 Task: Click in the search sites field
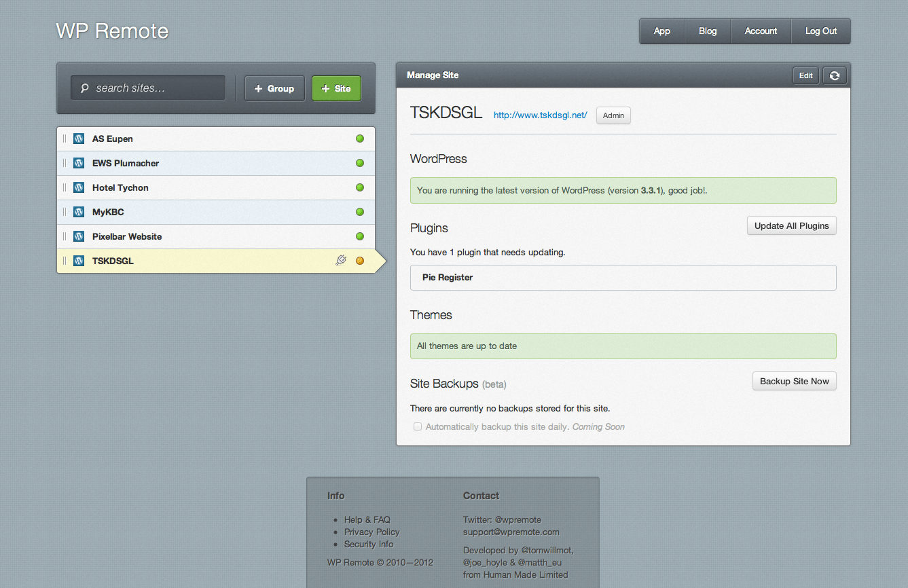[148, 88]
